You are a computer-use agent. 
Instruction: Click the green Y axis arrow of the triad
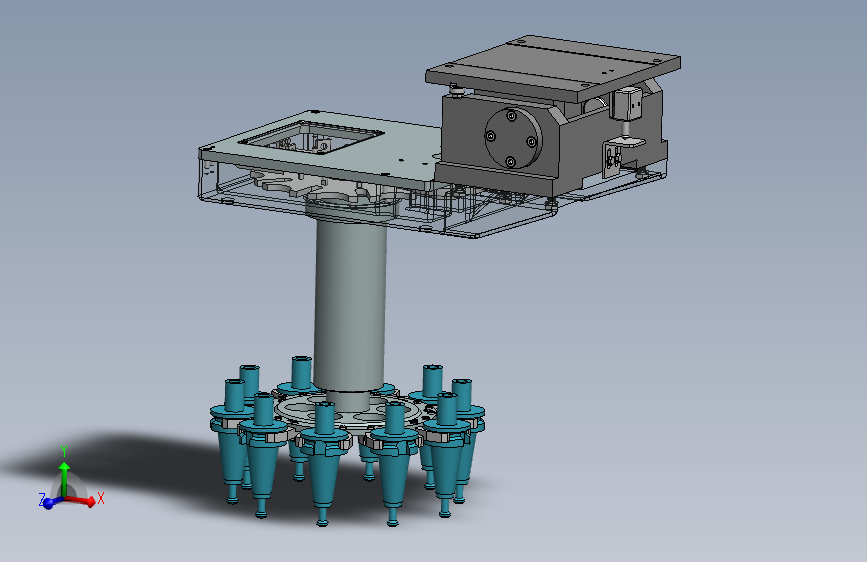(x=64, y=479)
